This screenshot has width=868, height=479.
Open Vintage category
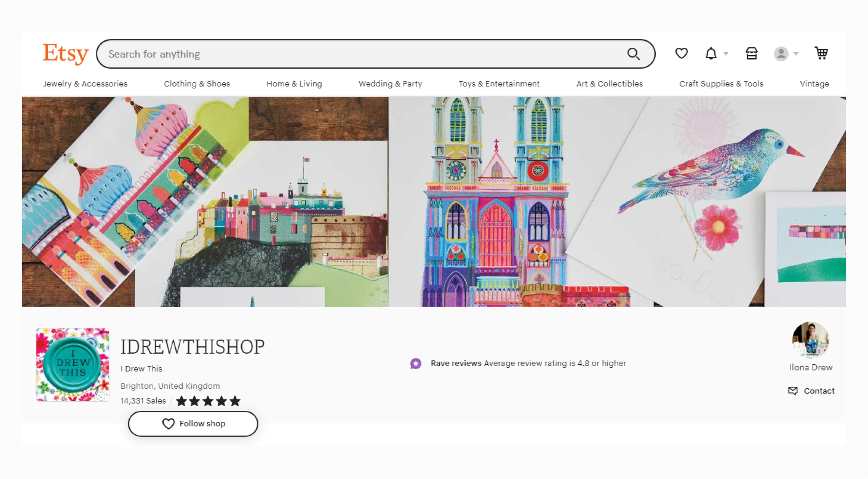click(x=814, y=84)
